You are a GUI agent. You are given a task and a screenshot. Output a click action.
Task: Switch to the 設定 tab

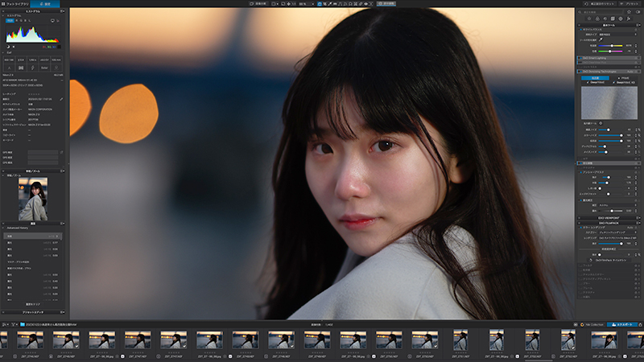[x=45, y=4]
